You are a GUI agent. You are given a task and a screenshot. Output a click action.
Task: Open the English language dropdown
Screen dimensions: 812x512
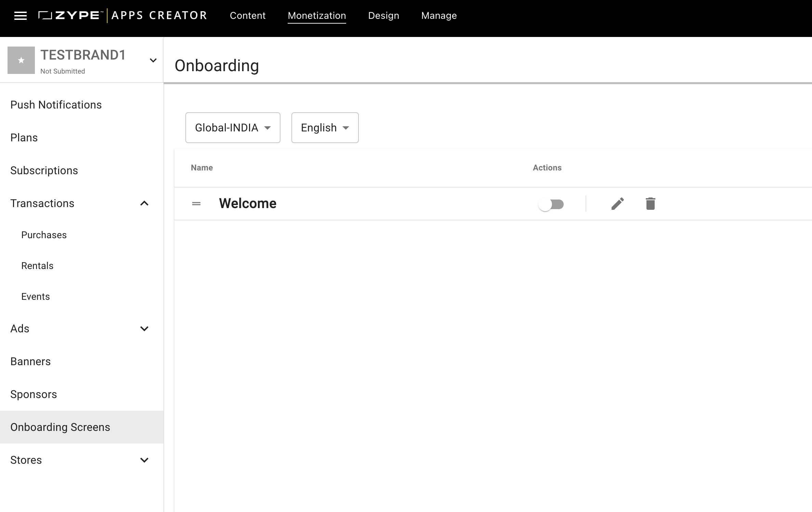click(325, 128)
